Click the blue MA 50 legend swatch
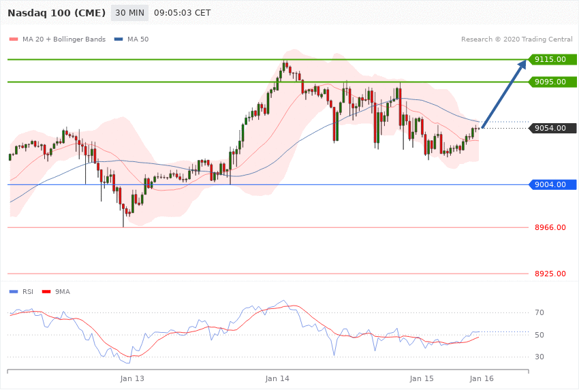The image size is (579, 392). click(x=119, y=39)
